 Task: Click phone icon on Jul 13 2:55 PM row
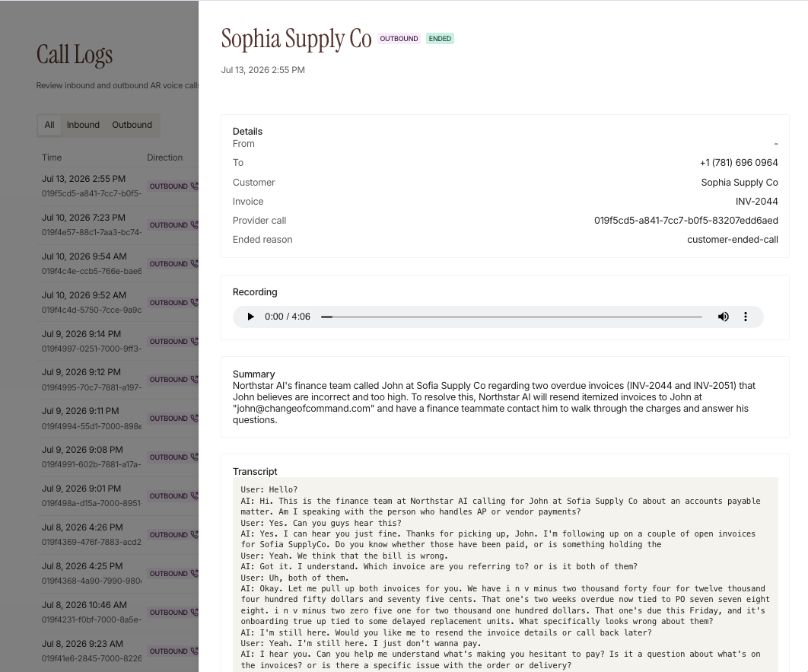194,186
